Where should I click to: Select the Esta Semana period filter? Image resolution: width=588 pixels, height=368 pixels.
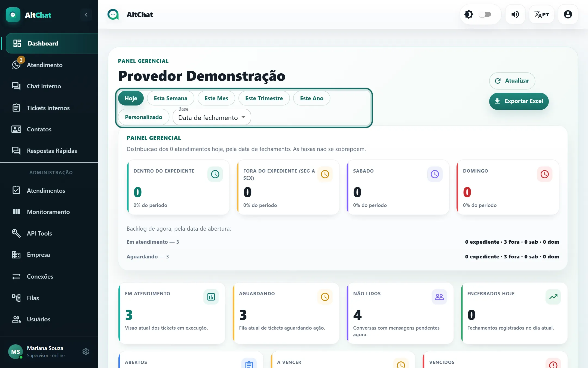point(170,98)
